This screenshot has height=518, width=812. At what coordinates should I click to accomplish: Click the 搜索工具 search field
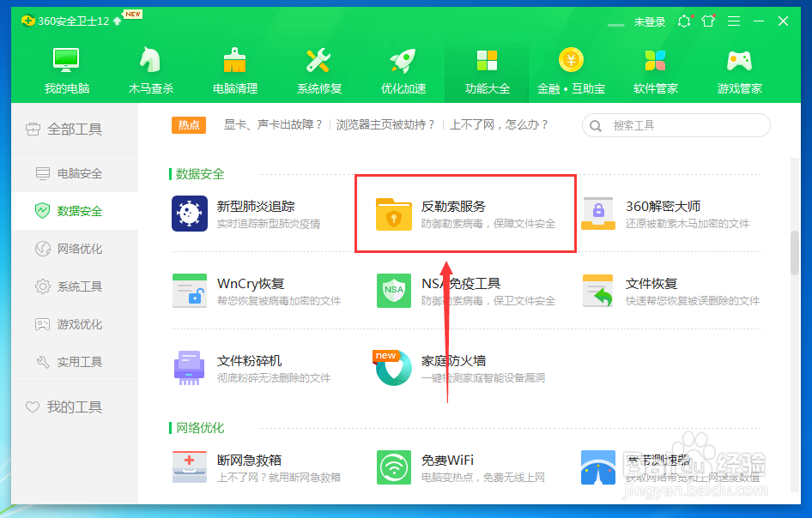(x=678, y=125)
